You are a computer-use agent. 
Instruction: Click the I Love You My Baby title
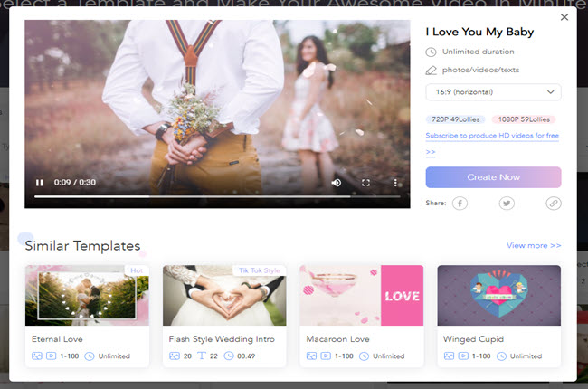click(479, 32)
